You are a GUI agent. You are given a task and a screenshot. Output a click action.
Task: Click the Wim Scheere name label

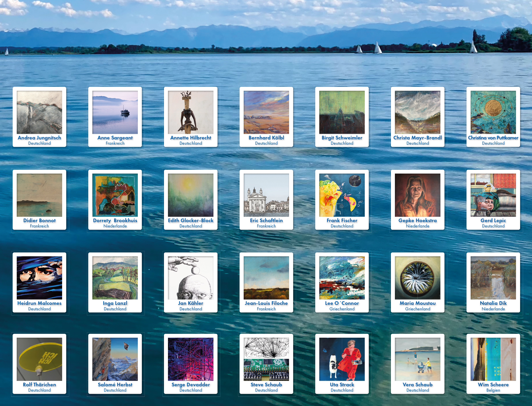click(x=493, y=384)
